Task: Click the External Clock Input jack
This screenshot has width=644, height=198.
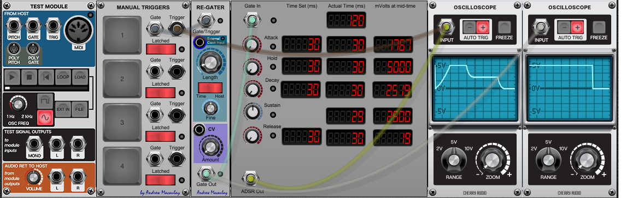Action: click(x=200, y=42)
